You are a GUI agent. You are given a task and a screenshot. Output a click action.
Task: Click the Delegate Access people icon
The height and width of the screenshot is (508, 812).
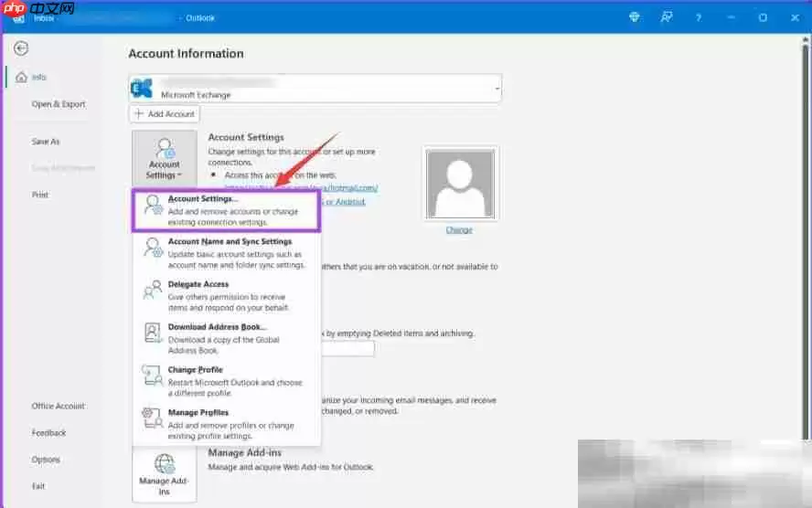tap(153, 291)
